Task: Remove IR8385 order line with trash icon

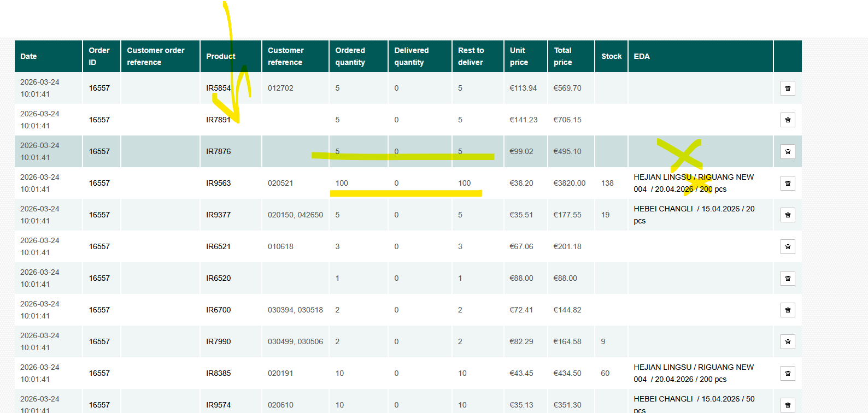Action: point(788,373)
